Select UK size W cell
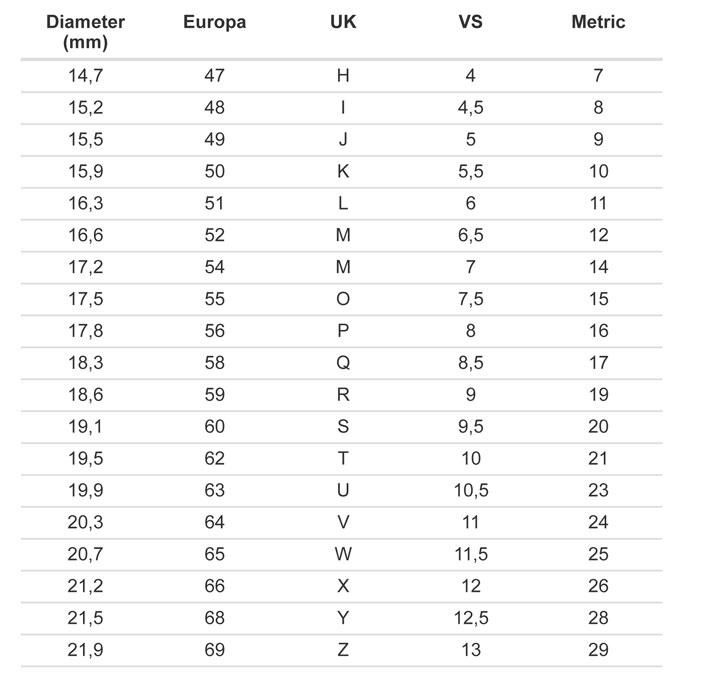705x694 pixels. pos(343,554)
